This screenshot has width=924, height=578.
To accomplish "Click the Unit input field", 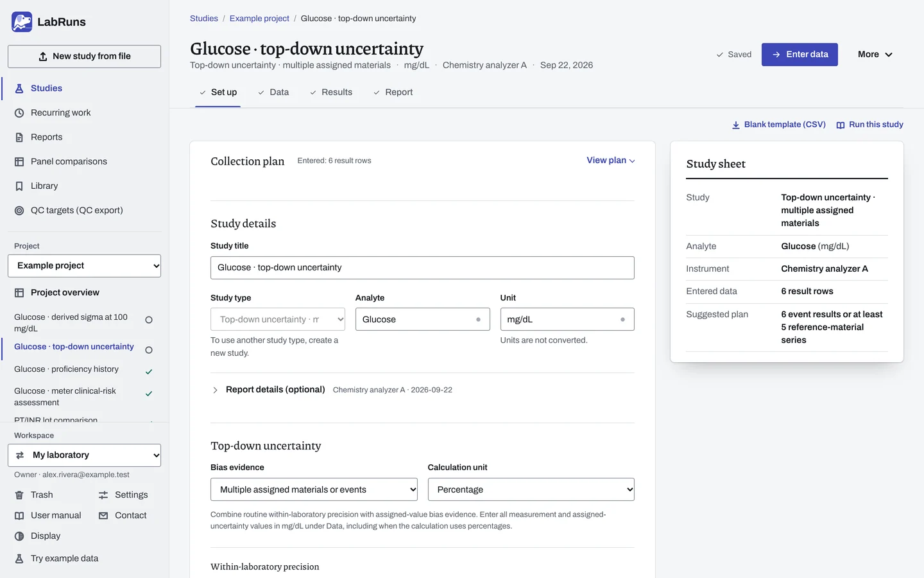I will pyautogui.click(x=567, y=319).
